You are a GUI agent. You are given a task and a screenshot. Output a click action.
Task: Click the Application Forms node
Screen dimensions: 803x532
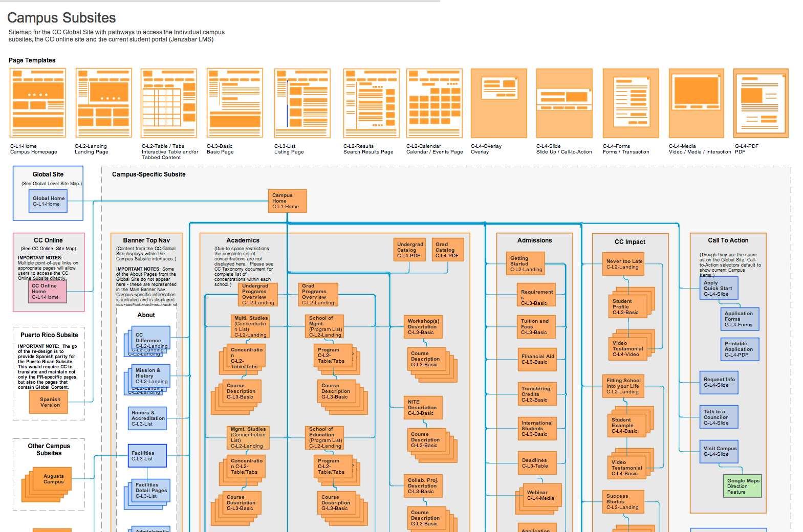click(x=740, y=319)
